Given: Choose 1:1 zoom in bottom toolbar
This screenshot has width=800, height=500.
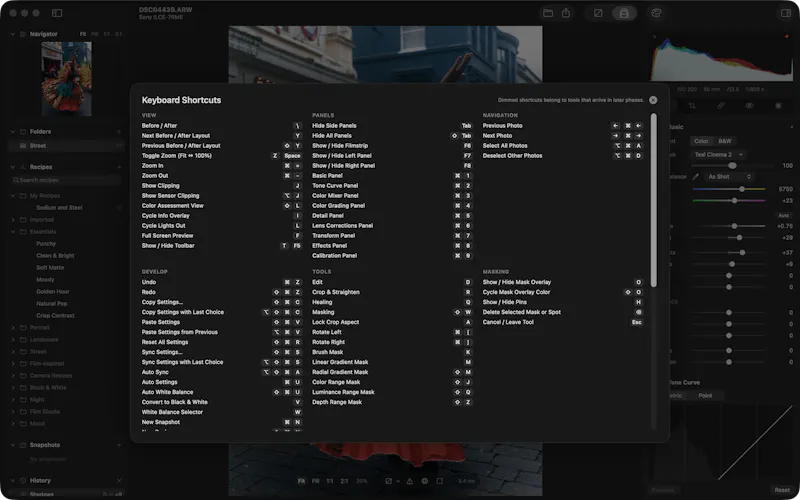Looking at the screenshot, I should click(x=330, y=481).
